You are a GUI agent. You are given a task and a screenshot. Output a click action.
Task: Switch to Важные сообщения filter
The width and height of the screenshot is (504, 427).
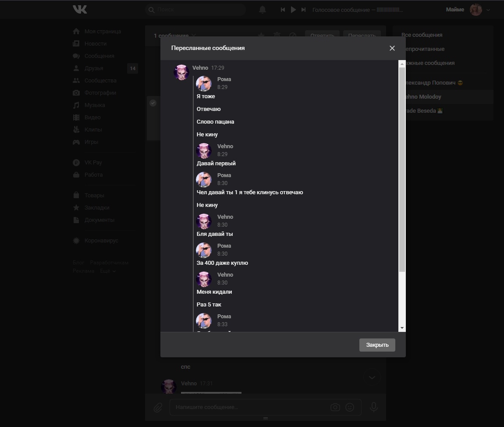pos(429,63)
